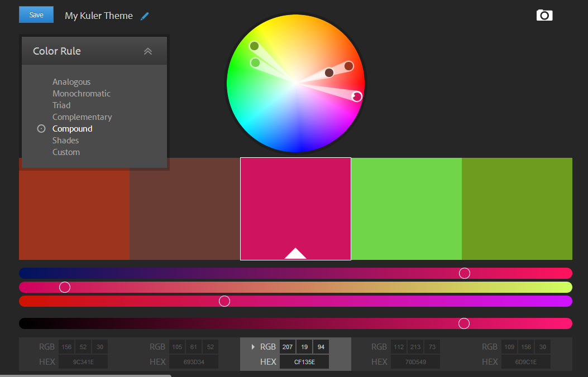Click the camera icon to create from image
The image size is (588, 377).
(x=544, y=16)
